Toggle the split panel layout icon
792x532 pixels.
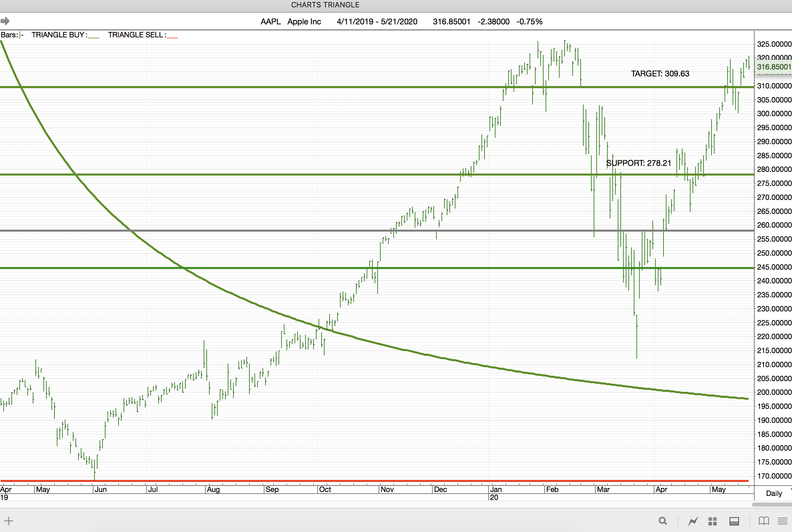[x=734, y=521]
